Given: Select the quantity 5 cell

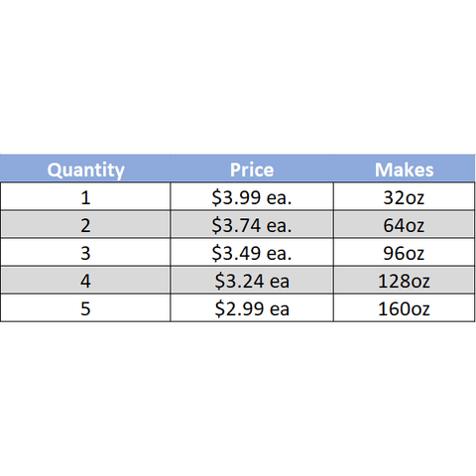Looking at the screenshot, I should tap(85, 307).
